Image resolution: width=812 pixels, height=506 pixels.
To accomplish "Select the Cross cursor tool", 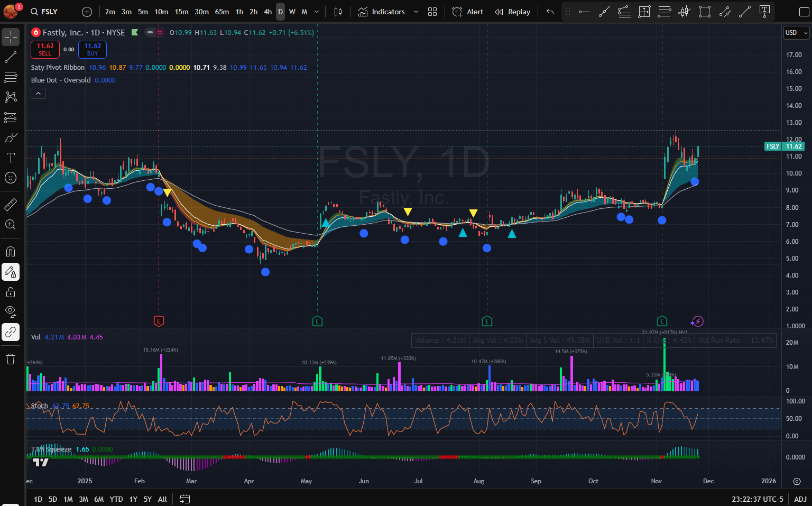I will [x=11, y=37].
